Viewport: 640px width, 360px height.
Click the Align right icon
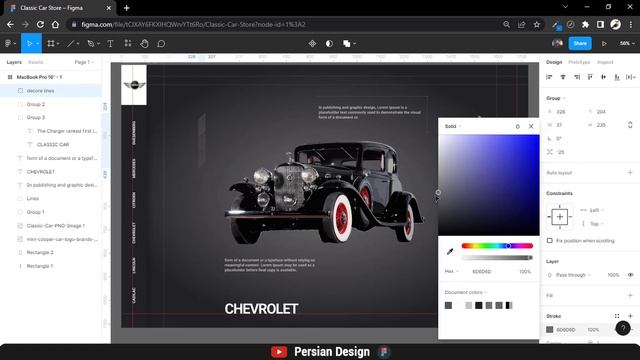click(x=577, y=77)
